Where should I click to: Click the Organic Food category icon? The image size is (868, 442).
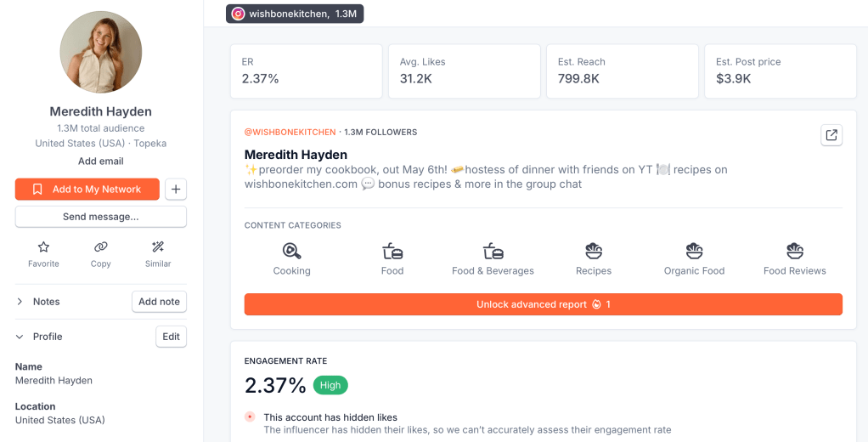point(694,251)
